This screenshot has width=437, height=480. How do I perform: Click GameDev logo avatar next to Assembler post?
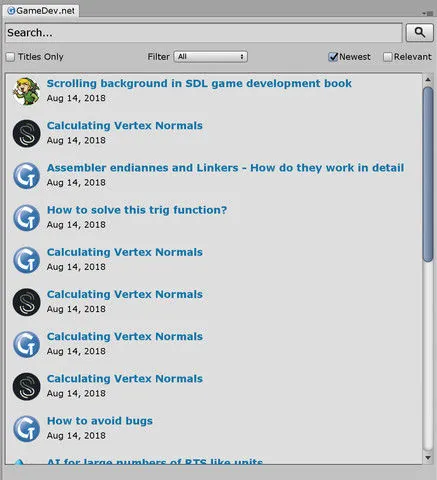pyautogui.click(x=26, y=176)
